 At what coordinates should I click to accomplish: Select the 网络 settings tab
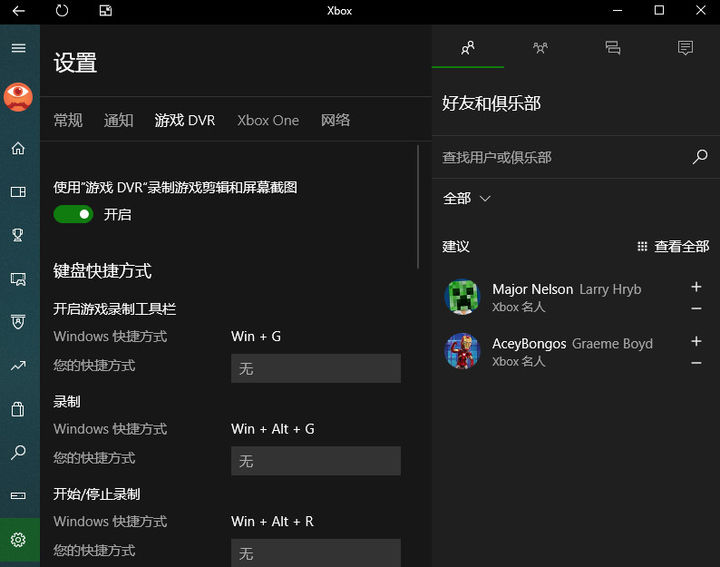click(x=336, y=120)
